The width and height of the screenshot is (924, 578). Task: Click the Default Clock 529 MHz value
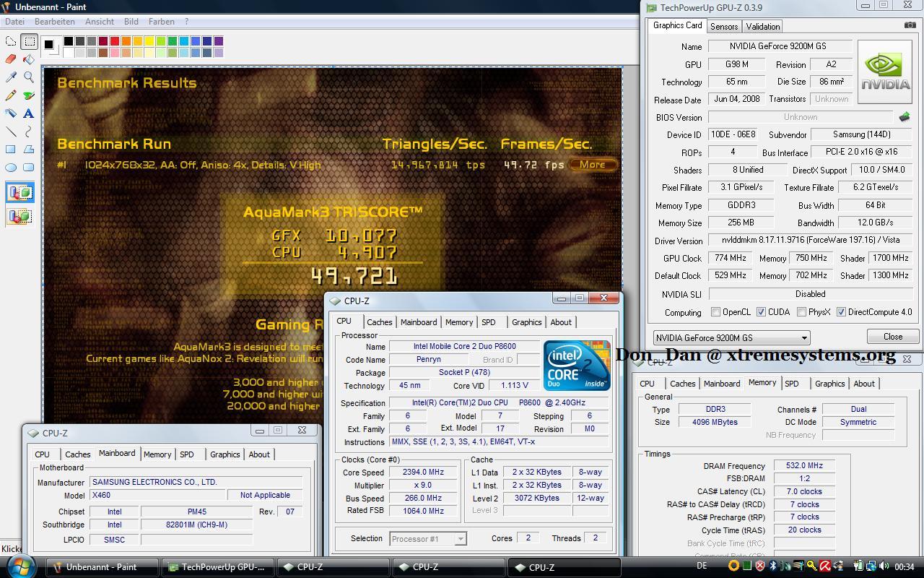731,275
